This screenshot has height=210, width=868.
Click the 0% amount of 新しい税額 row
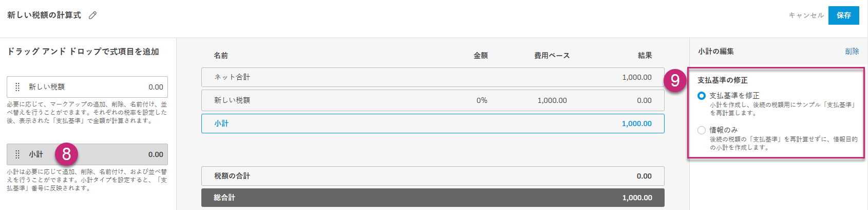pos(482,100)
